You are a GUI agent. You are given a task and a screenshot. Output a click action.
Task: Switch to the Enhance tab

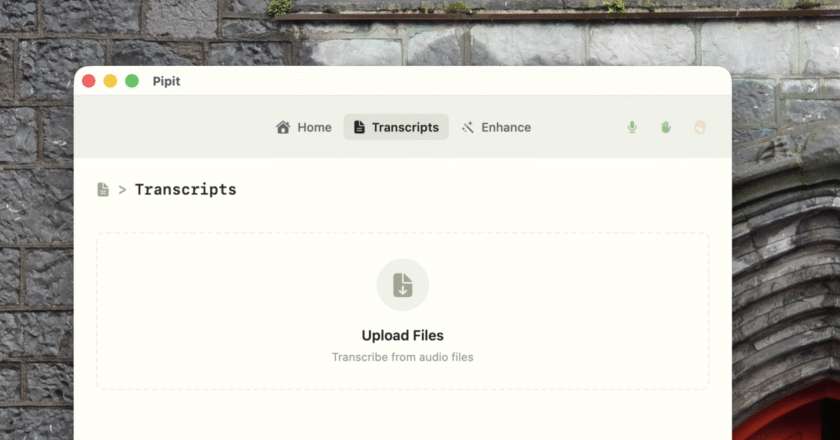pyautogui.click(x=497, y=127)
